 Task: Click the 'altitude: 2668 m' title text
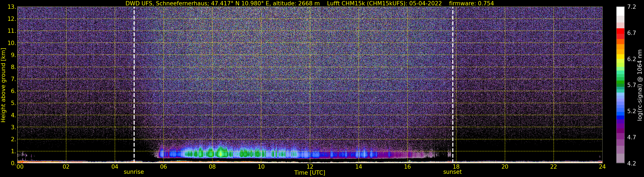pyautogui.click(x=296, y=3)
